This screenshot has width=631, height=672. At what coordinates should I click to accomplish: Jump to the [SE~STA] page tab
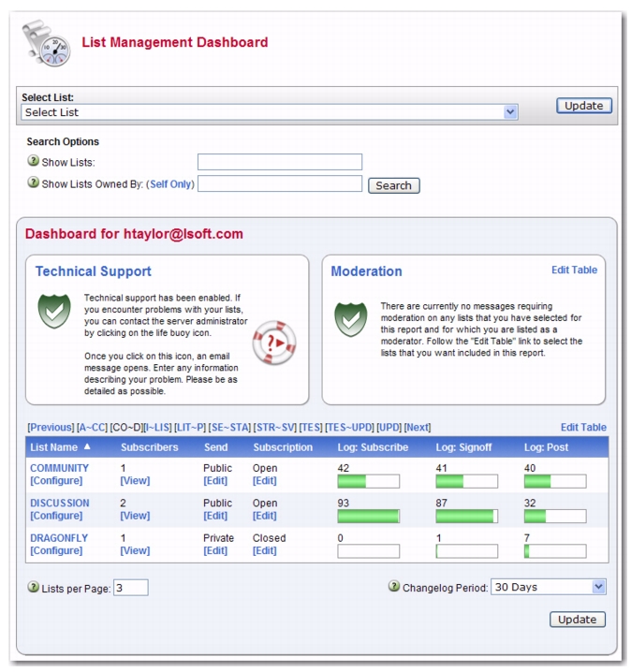coord(228,428)
